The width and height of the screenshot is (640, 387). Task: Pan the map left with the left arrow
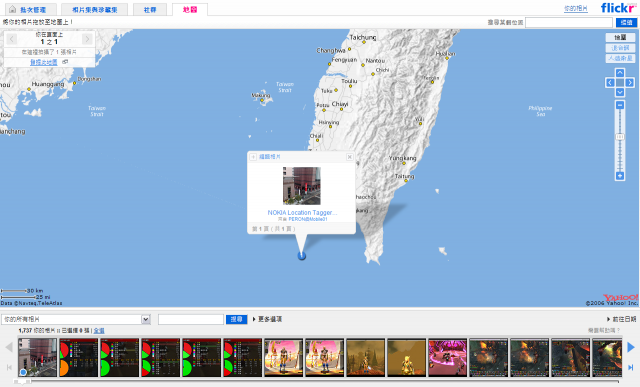[x=610, y=83]
